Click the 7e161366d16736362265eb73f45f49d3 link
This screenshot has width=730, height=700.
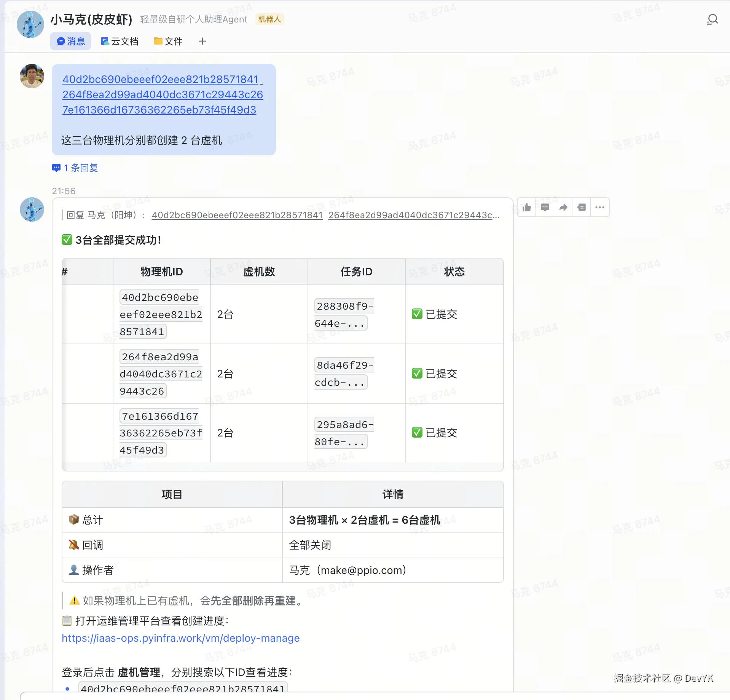159,110
